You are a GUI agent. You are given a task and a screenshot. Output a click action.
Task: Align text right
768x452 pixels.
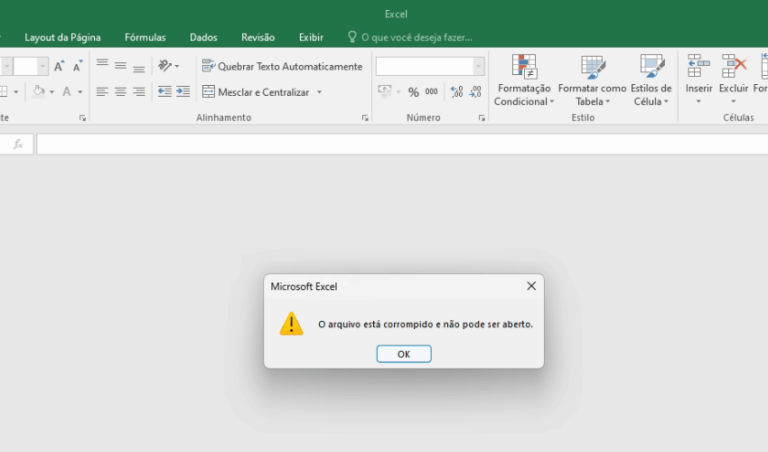click(139, 92)
